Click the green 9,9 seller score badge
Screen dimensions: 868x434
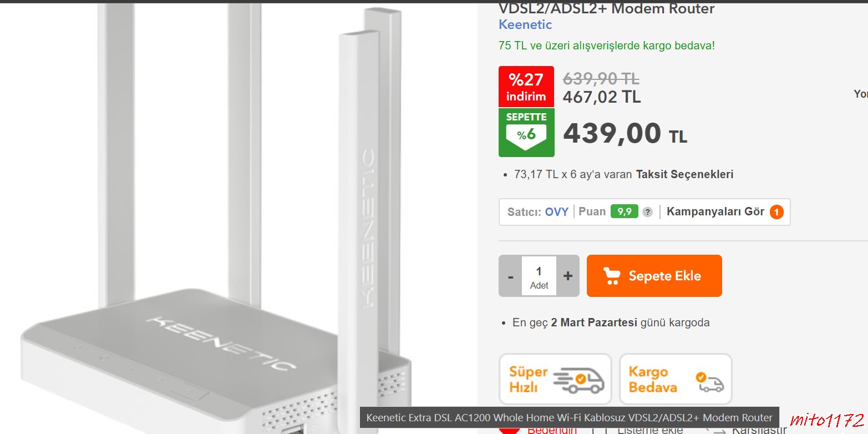pos(625,211)
